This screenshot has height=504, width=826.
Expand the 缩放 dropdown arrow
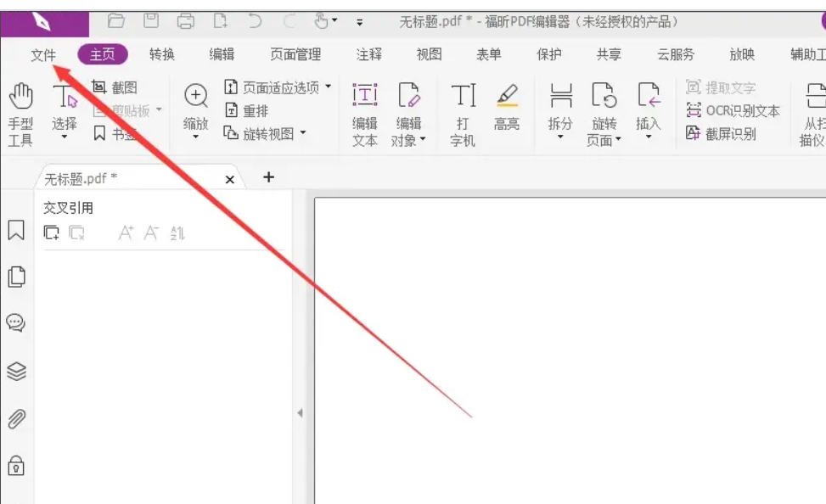tap(196, 137)
